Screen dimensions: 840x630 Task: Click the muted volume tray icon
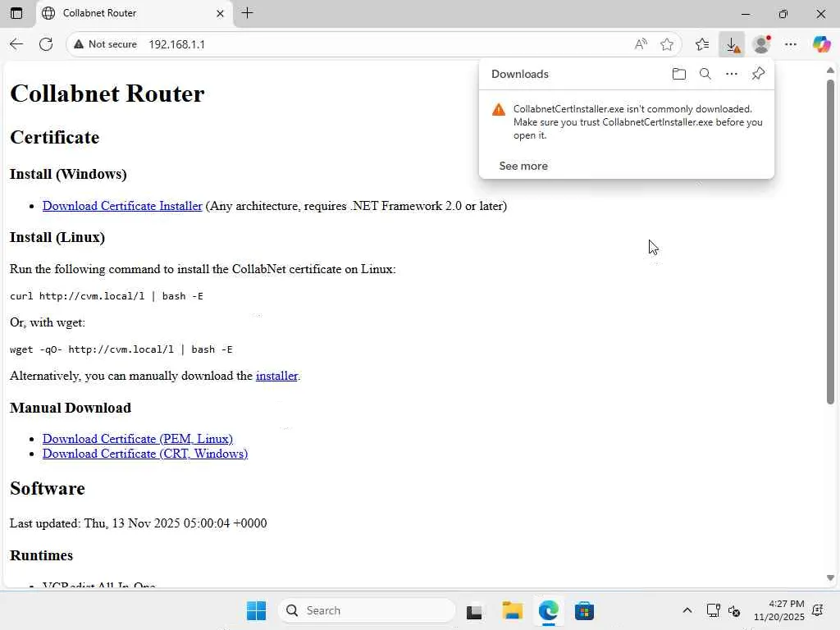point(734,610)
